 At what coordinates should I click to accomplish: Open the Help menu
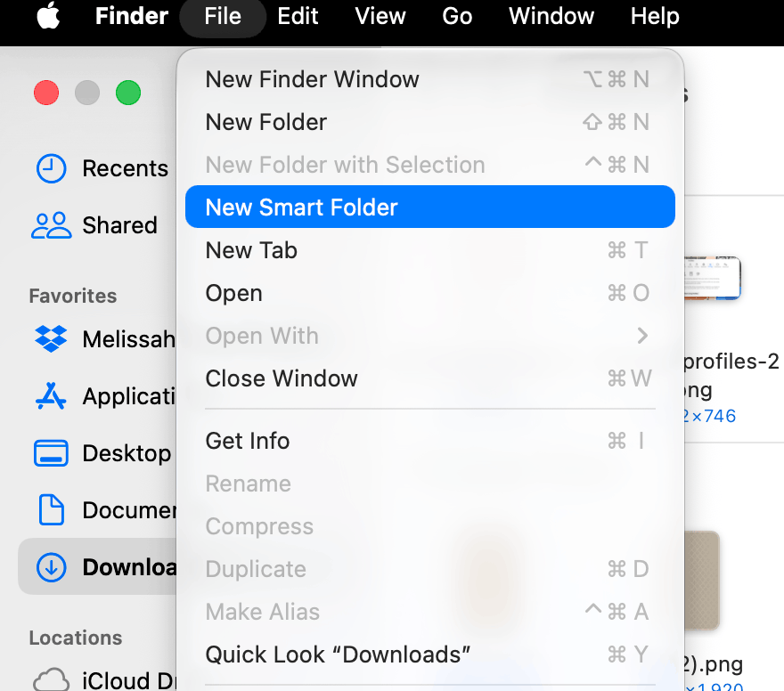[x=655, y=16]
